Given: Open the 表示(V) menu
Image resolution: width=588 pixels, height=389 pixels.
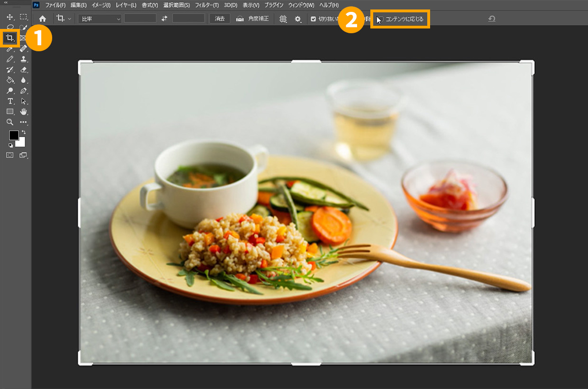Looking at the screenshot, I should point(251,5).
